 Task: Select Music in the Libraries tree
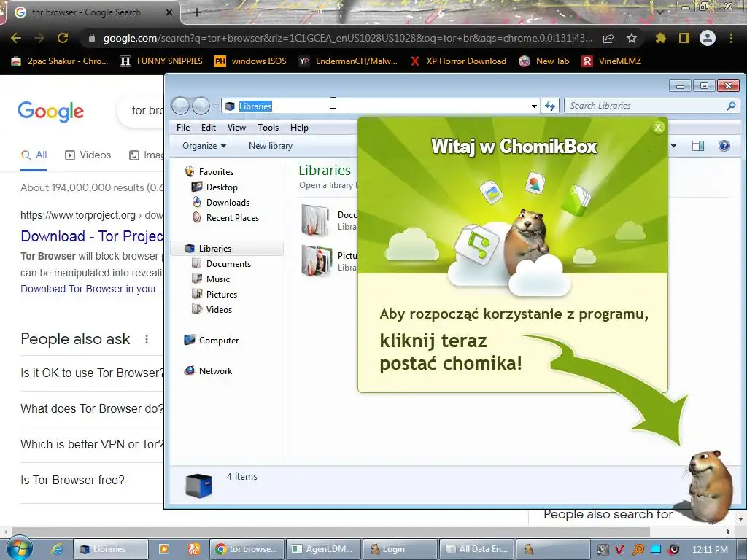coord(211,279)
